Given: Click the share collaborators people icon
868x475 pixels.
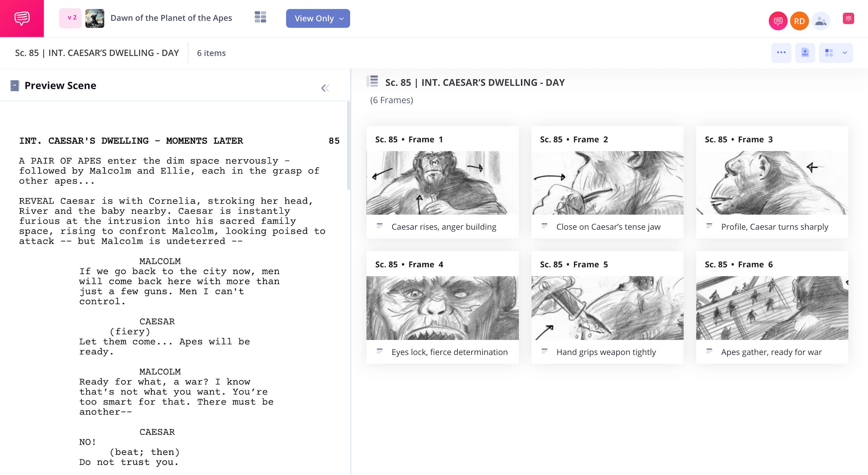Looking at the screenshot, I should [821, 21].
